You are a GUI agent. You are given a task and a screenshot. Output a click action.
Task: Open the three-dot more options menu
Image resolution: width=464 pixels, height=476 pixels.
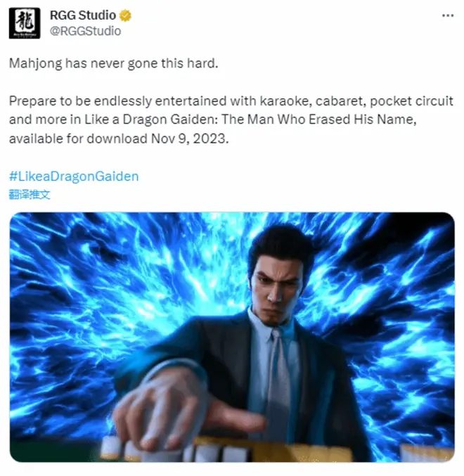(x=448, y=15)
